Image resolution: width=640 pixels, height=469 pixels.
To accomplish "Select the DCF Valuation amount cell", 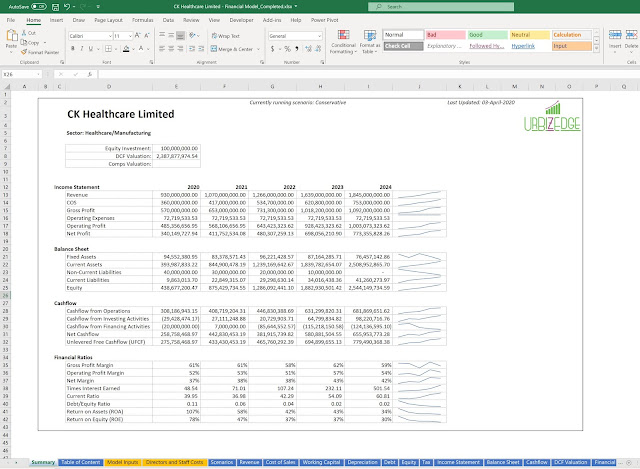I will (x=177, y=156).
